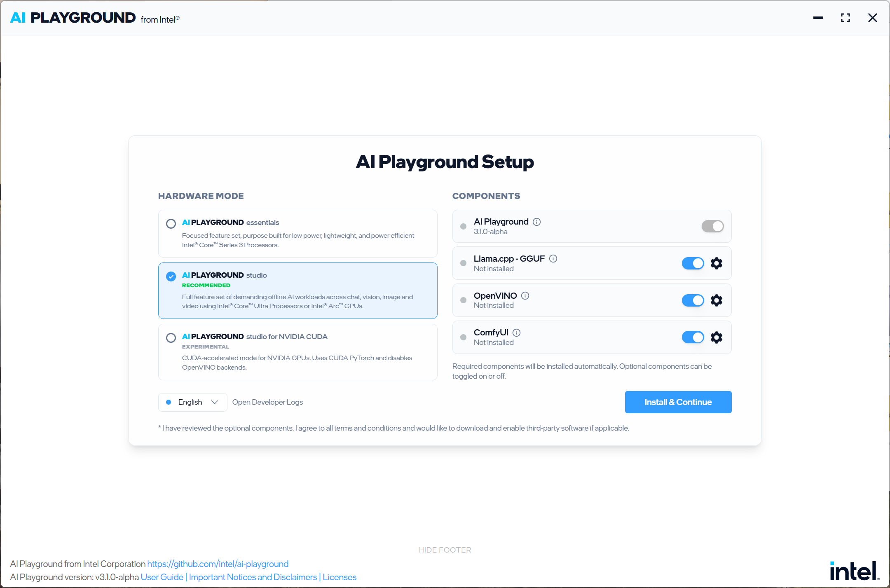Click the terms and conditions agreement text
The height and width of the screenshot is (588, 890).
coord(394,428)
